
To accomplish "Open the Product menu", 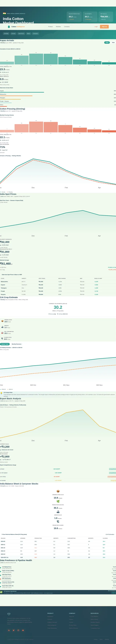I will [x=50, y=26].
